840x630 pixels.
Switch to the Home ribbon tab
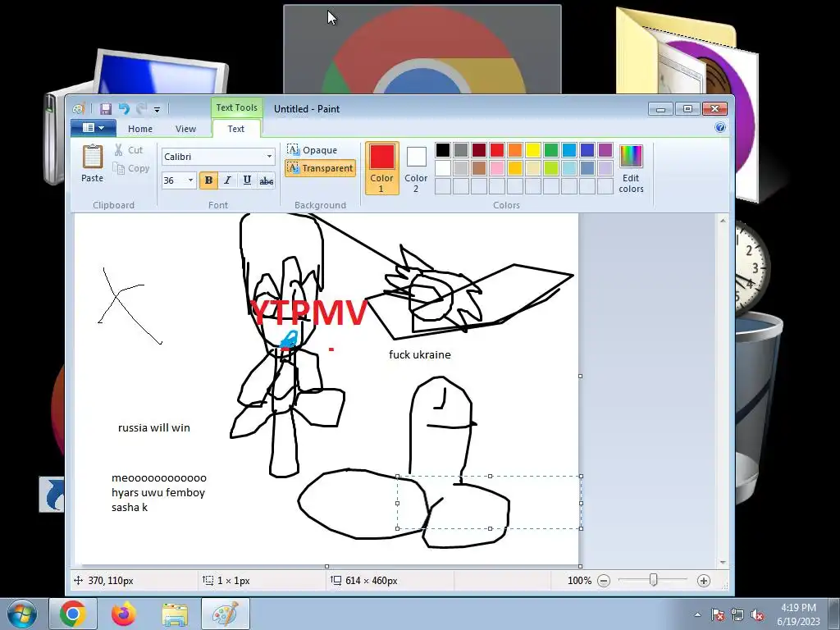(139, 129)
